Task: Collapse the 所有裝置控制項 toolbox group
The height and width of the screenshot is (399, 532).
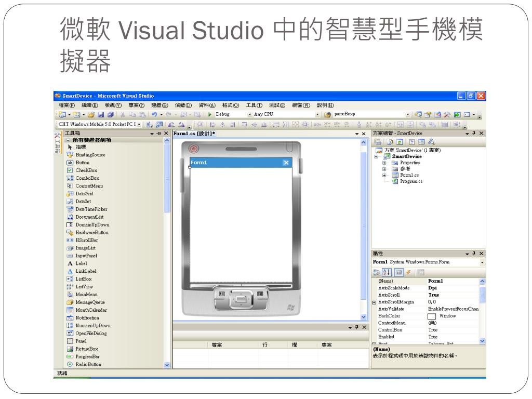Action: point(68,140)
